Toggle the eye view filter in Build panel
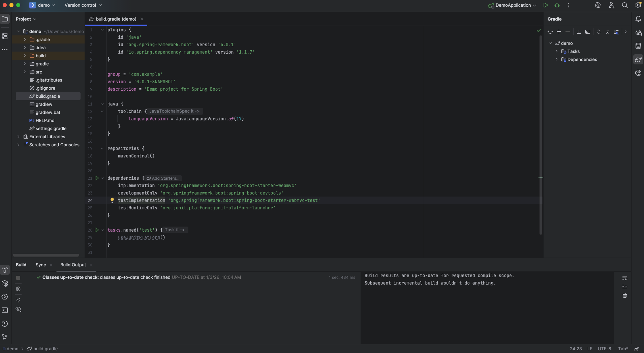 [x=18, y=309]
